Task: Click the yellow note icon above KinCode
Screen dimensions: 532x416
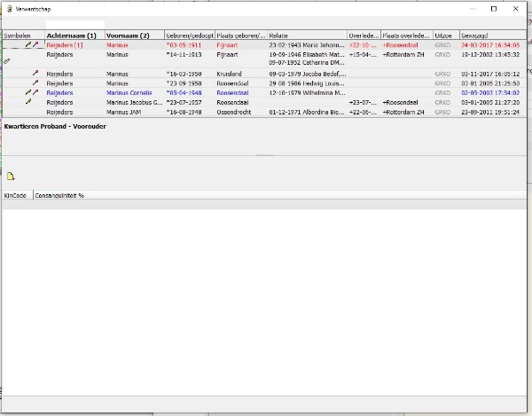Action: pyautogui.click(x=11, y=176)
